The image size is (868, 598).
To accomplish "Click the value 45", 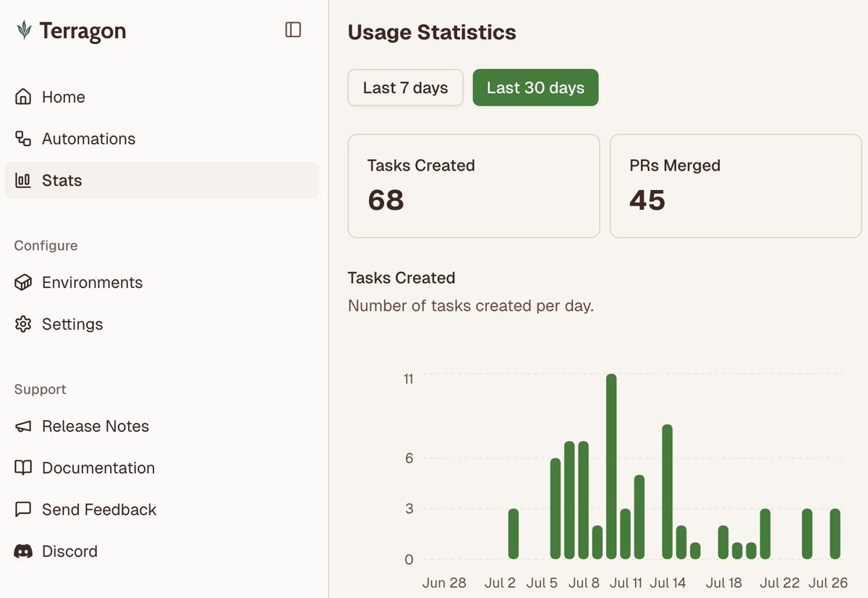I will coord(647,200).
